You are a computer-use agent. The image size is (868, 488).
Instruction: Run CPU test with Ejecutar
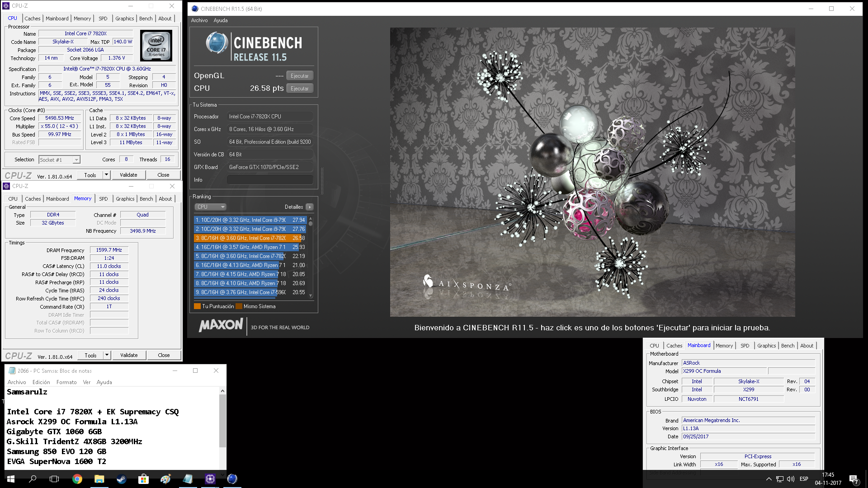pos(300,89)
